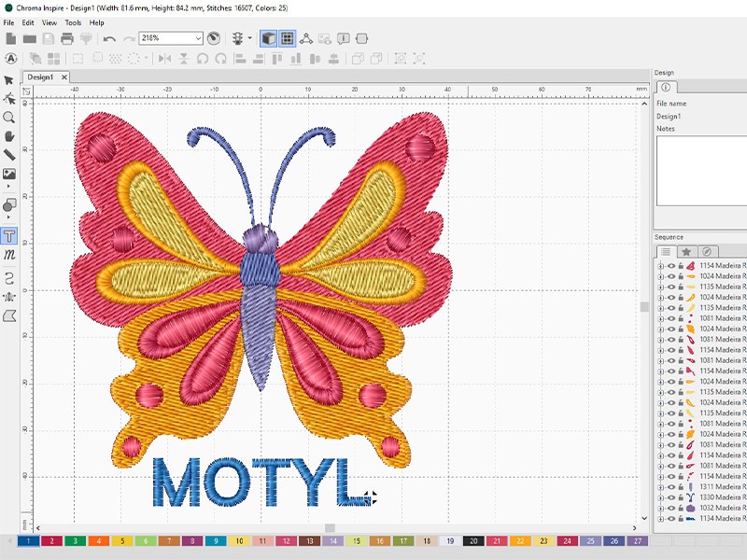747x560 pixels.
Task: Select the Text lettering tool
Action: click(9, 235)
